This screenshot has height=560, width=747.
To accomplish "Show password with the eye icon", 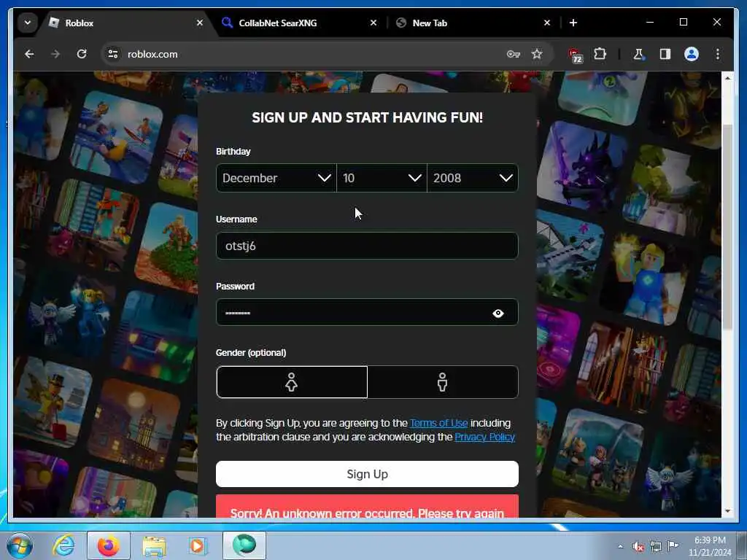I will [x=498, y=314].
